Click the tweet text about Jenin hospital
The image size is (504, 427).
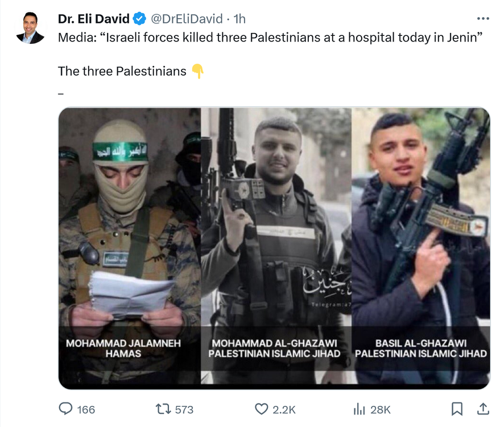(270, 38)
